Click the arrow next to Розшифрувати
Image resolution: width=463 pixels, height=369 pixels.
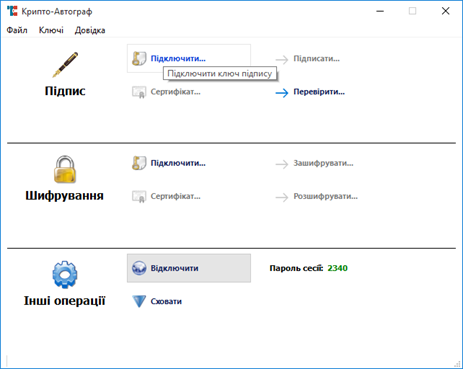pos(282,197)
